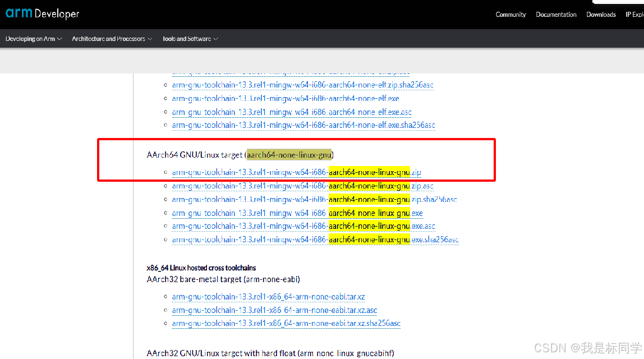Download mingw aarch64-none-linux-gnu.exe installer
The width and height of the screenshot is (644, 359).
coord(297,213)
